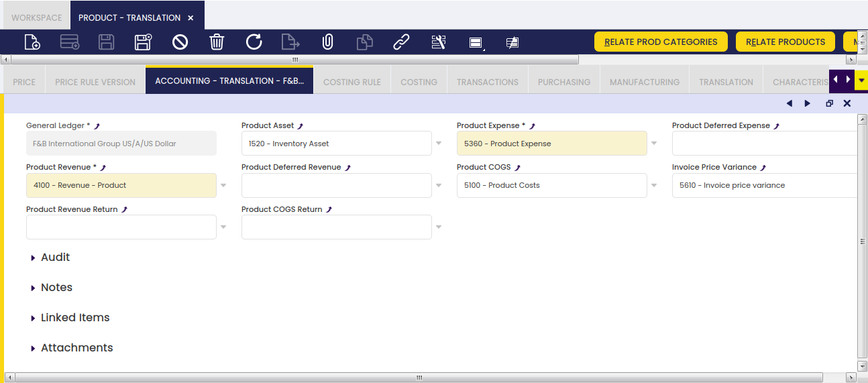Image resolution: width=868 pixels, height=383 pixels.
Task: Click the Relate Products button
Action: [785, 42]
